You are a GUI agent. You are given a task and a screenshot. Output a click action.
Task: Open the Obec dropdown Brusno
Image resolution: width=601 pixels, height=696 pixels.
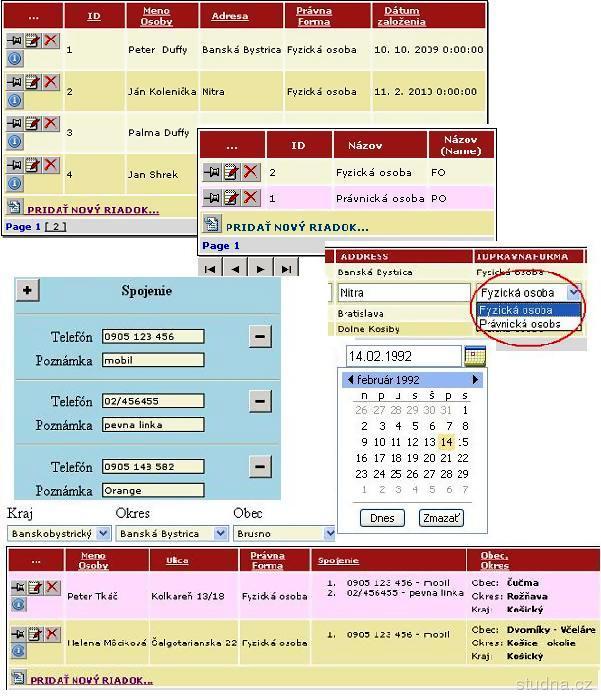(284, 533)
